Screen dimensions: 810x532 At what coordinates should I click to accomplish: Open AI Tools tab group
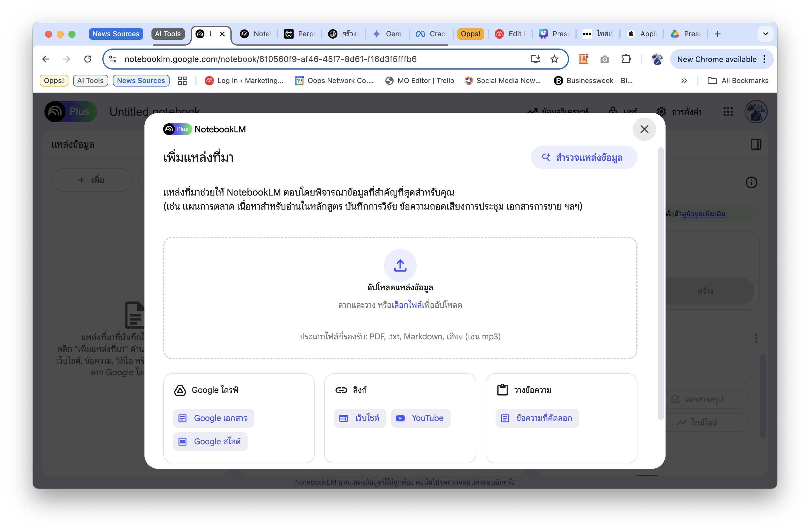168,34
